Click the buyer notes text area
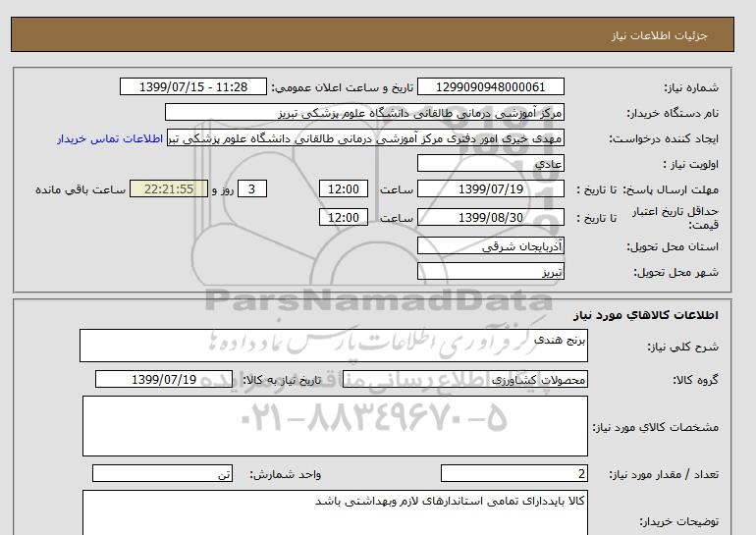Viewport: 756px width, 535px height. [x=335, y=512]
